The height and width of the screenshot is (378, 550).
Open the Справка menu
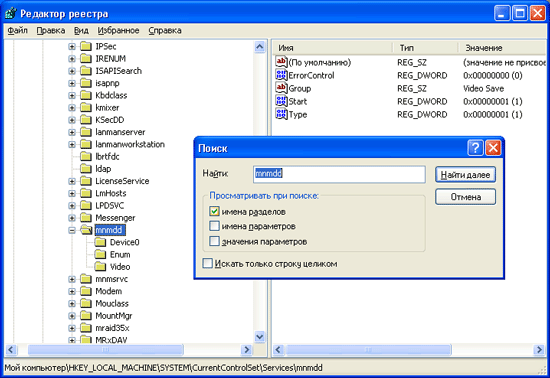pos(165,31)
